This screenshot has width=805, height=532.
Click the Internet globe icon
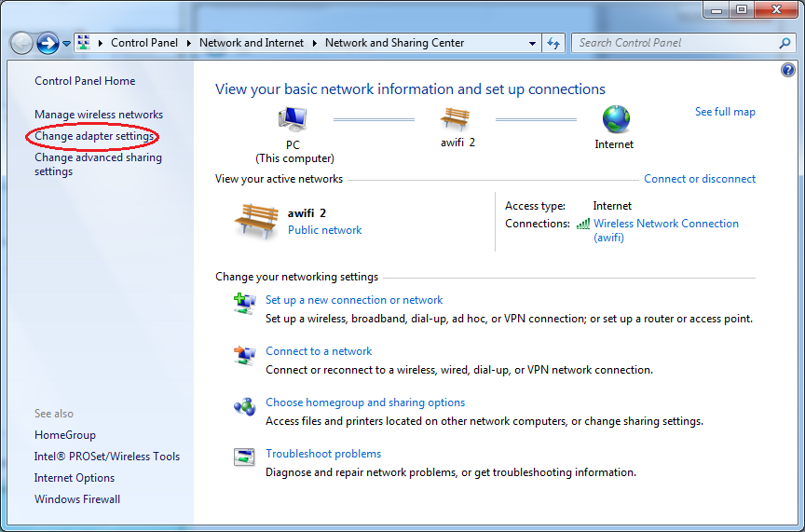pyautogui.click(x=615, y=119)
